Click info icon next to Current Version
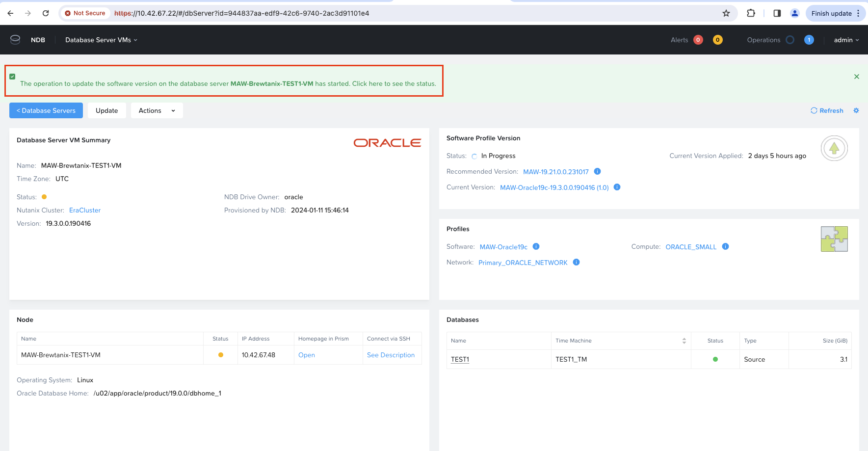 click(617, 187)
